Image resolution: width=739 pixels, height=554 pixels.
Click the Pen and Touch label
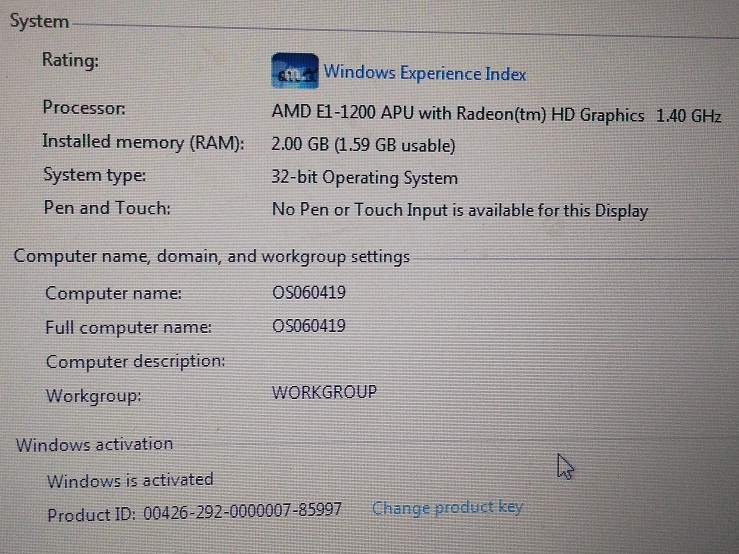pyautogui.click(x=107, y=208)
